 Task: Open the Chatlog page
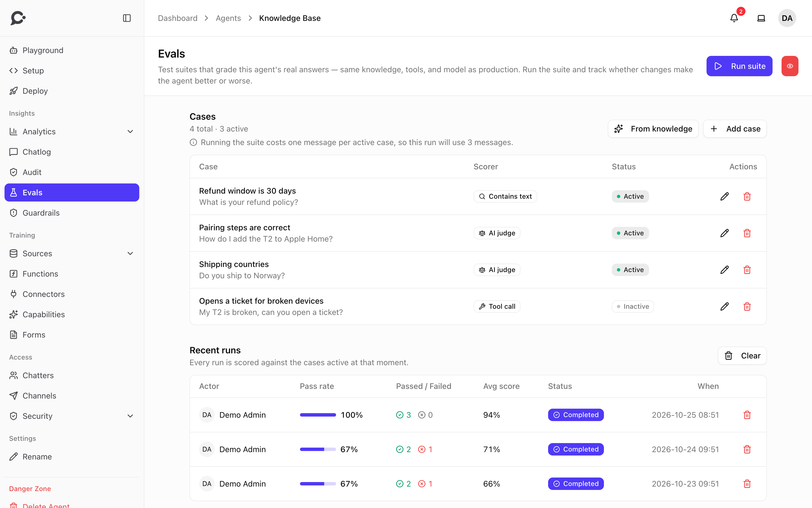click(x=72, y=152)
